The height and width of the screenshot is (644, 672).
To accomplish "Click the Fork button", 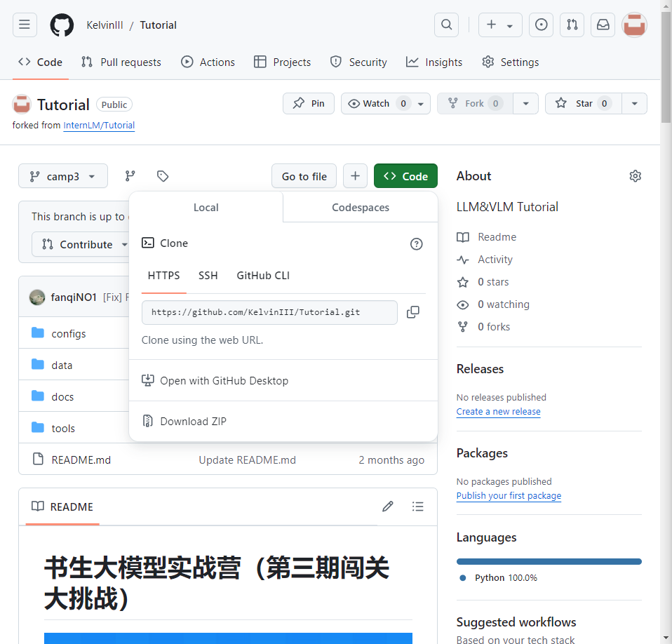I will click(475, 104).
